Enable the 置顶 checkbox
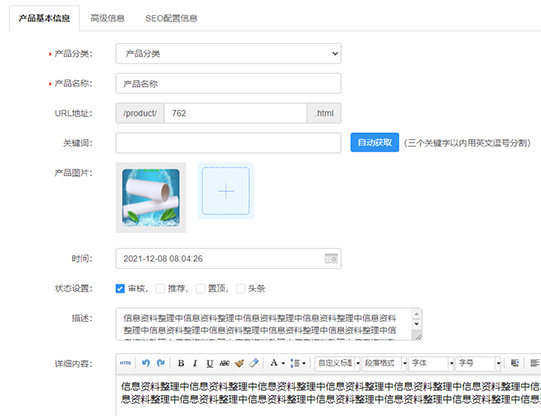 click(200, 288)
